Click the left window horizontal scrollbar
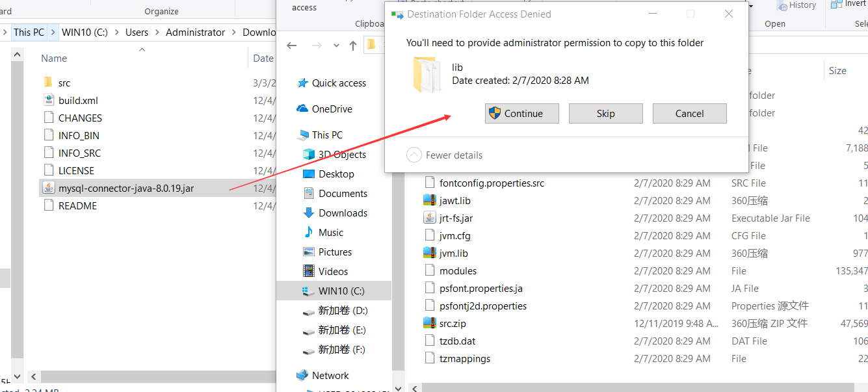The image size is (868, 392). click(x=159, y=376)
